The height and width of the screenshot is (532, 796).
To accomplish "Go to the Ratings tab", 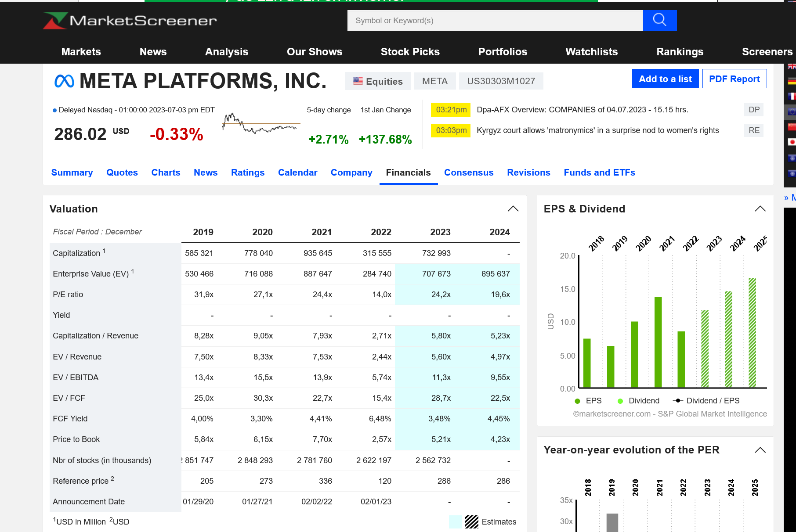I will [248, 173].
